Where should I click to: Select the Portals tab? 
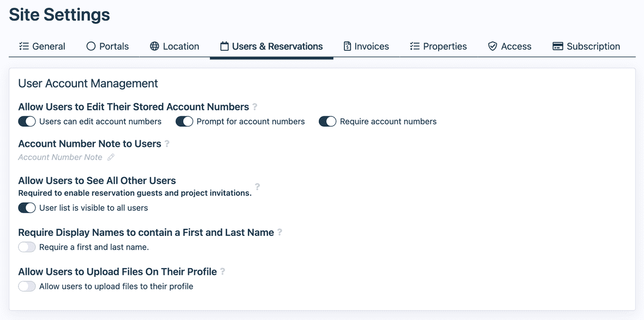click(108, 46)
